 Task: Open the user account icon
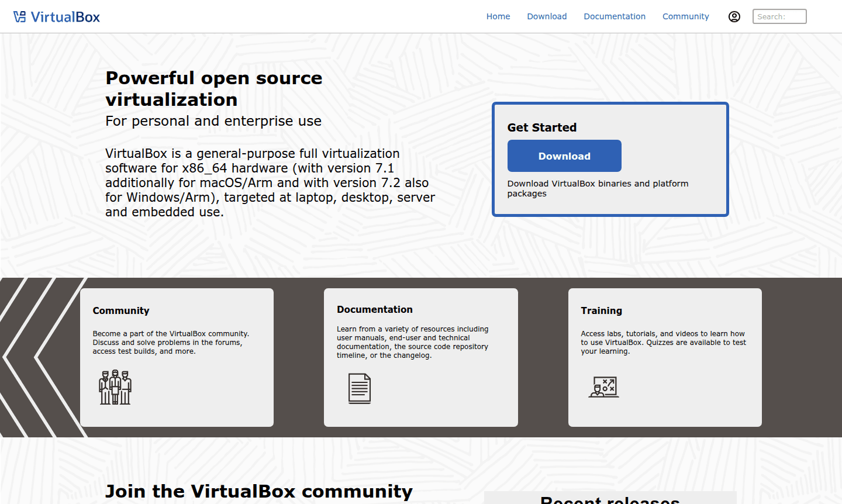(734, 16)
